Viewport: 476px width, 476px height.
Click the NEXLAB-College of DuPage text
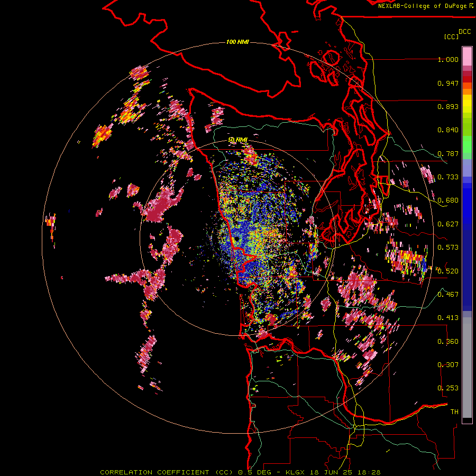[422, 6]
